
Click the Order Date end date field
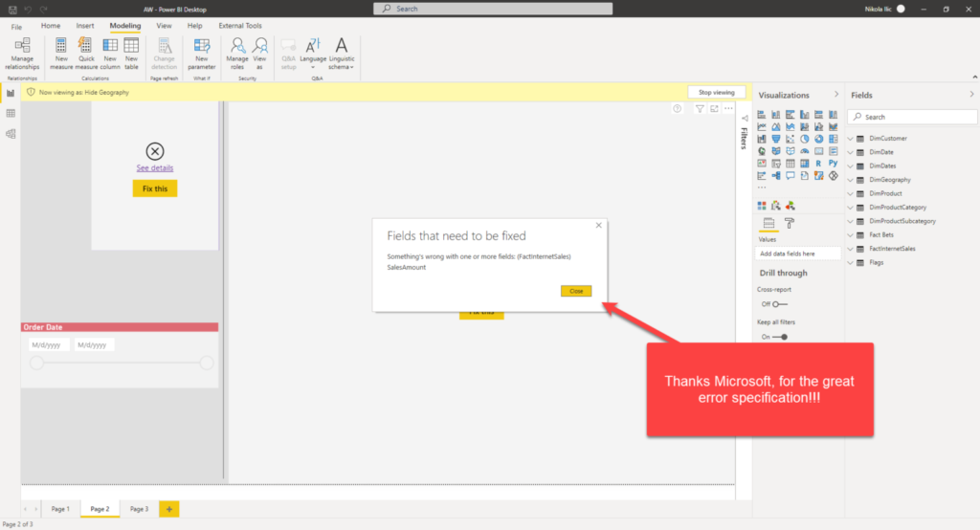[94, 345]
